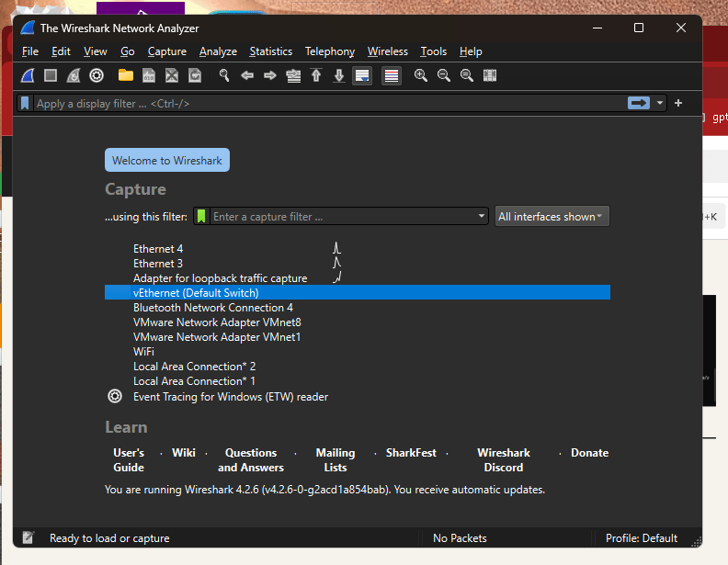Viewport: 728px width, 565px height.
Task: Jump to last packet arrow
Action: pos(339,75)
